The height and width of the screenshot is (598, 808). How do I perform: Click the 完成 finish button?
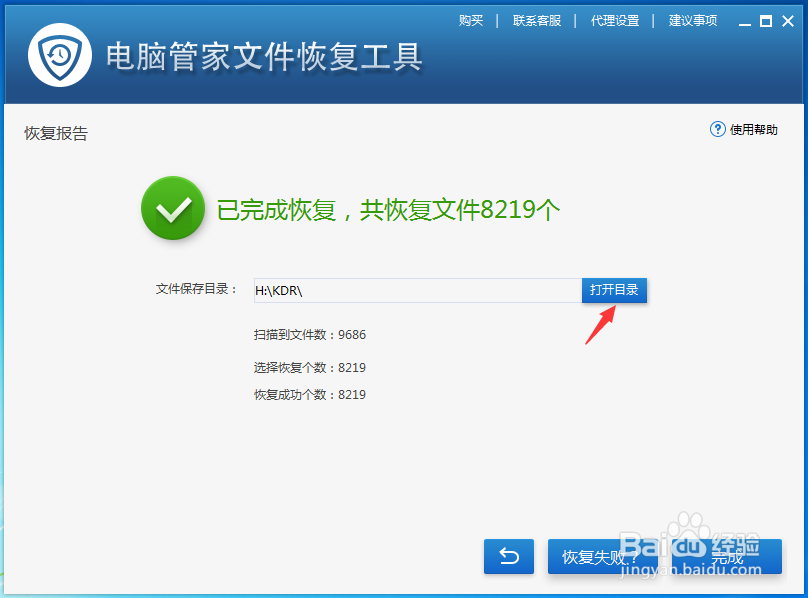[x=727, y=556]
